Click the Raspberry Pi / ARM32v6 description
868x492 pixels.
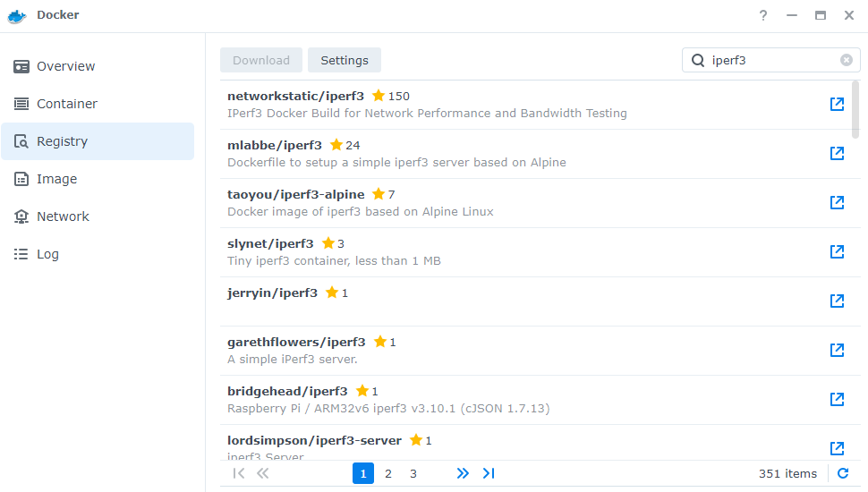pyautogui.click(x=388, y=409)
